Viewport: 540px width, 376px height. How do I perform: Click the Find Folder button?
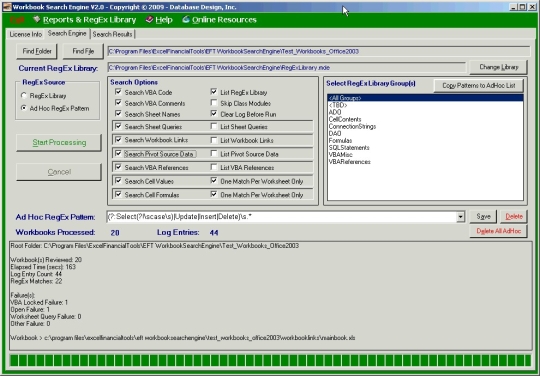click(37, 51)
